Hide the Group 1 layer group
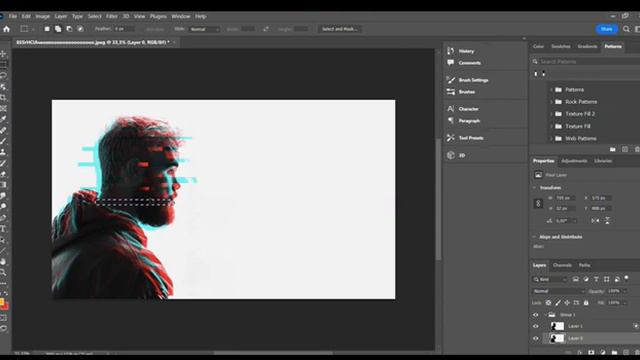 click(536, 315)
